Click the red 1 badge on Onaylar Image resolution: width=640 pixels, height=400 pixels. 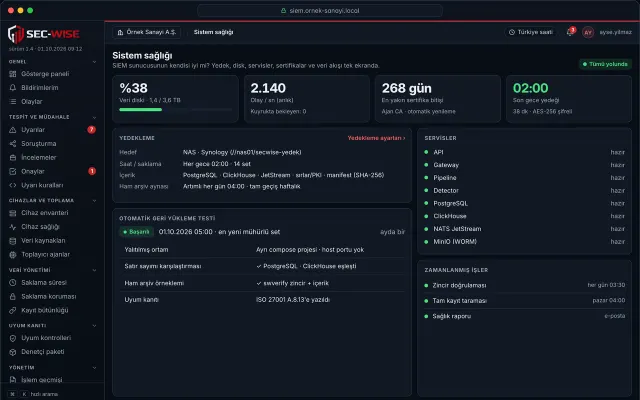pos(92,171)
